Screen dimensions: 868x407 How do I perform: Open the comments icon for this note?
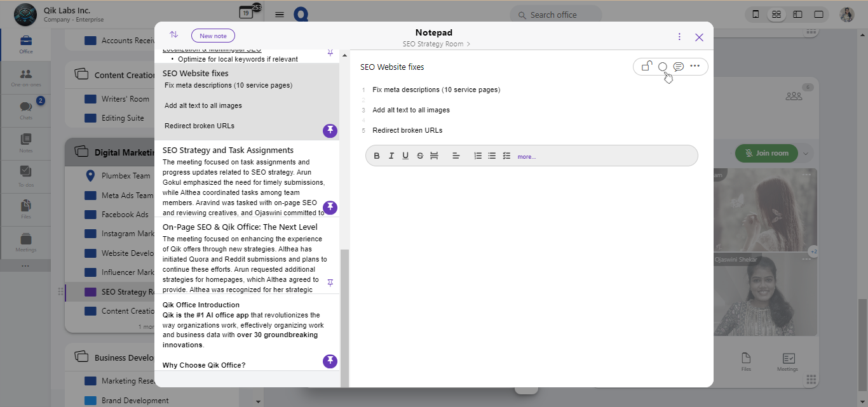point(679,67)
